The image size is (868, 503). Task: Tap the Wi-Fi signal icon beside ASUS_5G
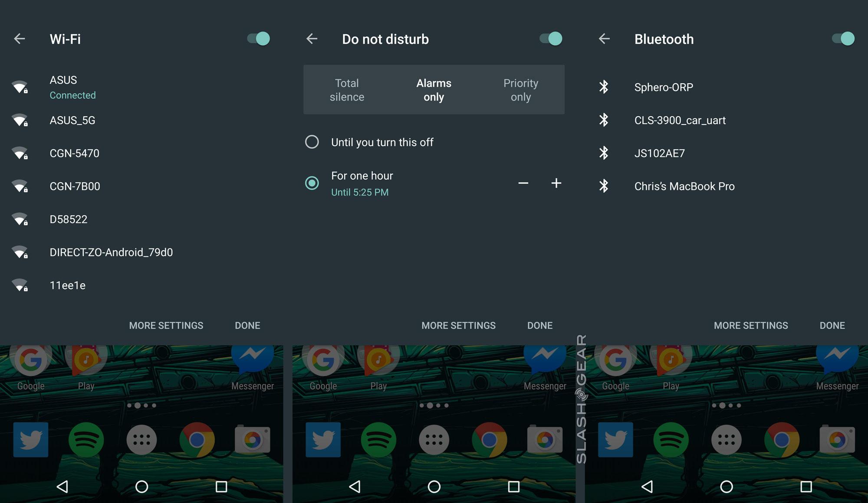20,120
